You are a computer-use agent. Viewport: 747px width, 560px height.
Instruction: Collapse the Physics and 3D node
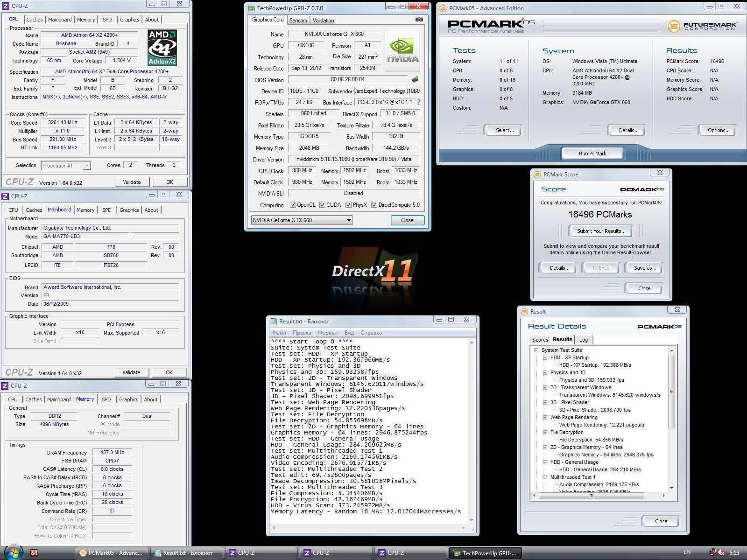point(545,372)
